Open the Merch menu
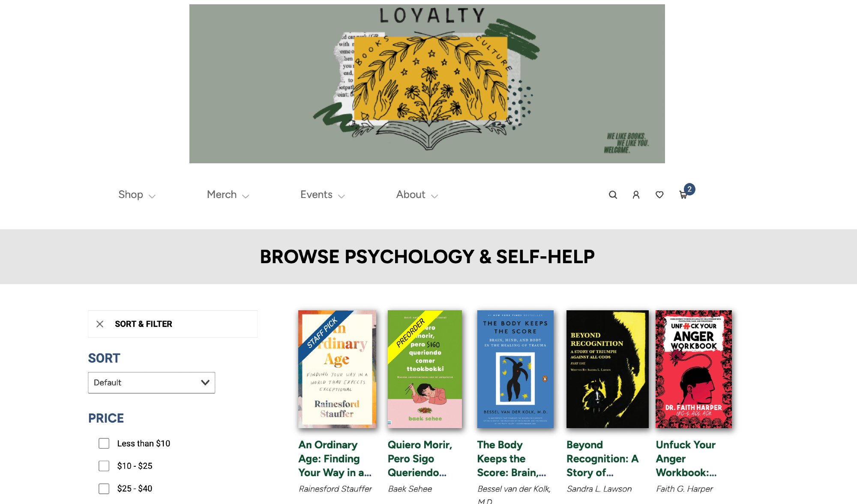This screenshot has width=857, height=504. pos(228,195)
